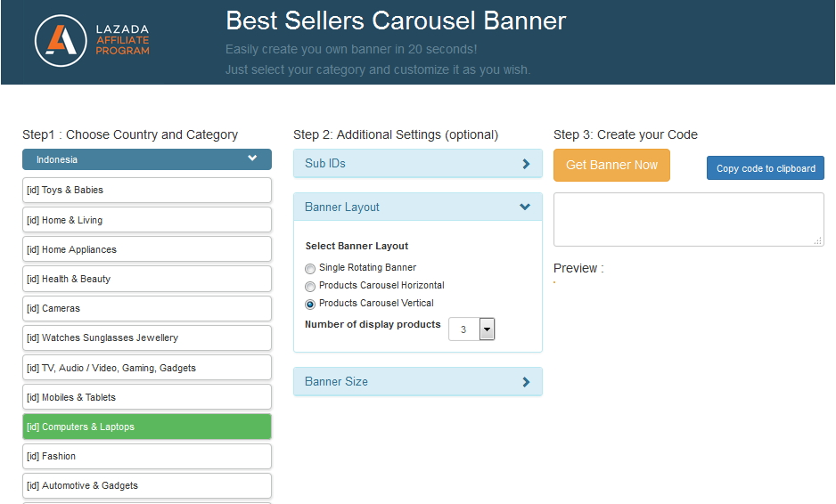Select the Home & Living category
The width and height of the screenshot is (836, 504).
[x=147, y=220]
